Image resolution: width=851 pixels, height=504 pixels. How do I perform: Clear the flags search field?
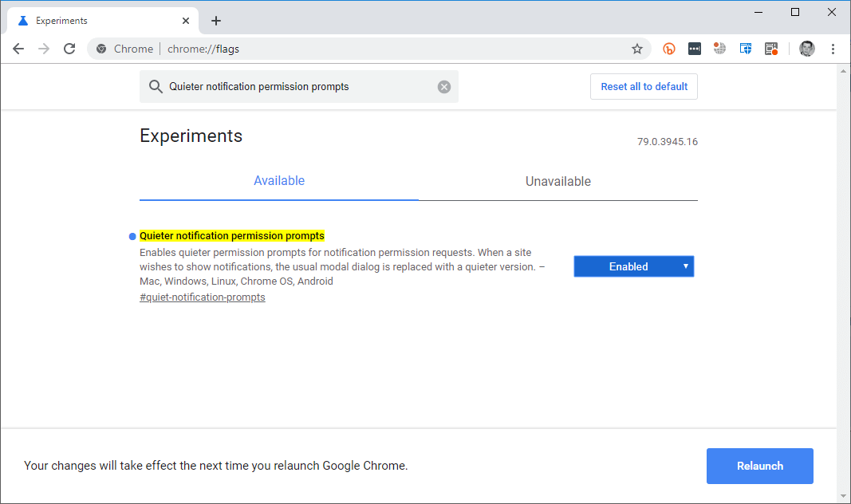click(444, 86)
